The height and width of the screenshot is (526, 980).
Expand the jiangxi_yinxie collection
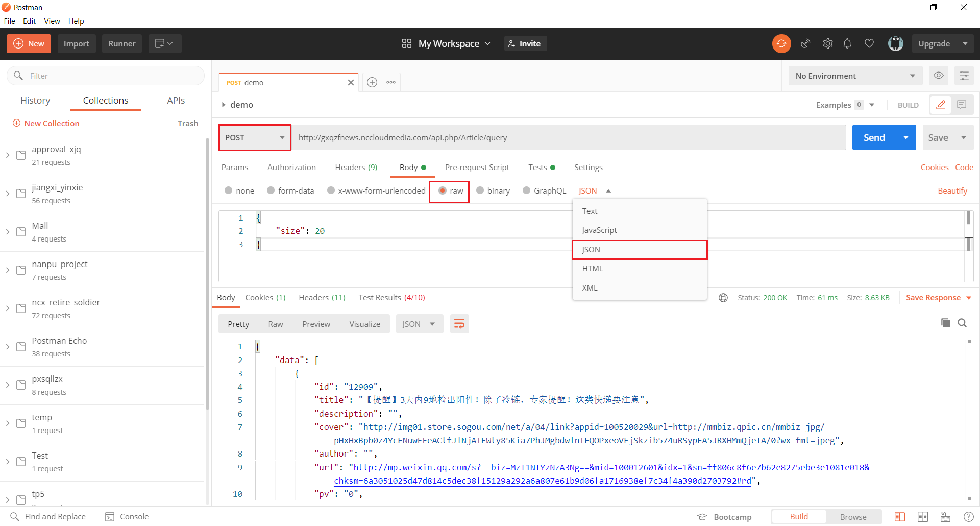pyautogui.click(x=8, y=194)
